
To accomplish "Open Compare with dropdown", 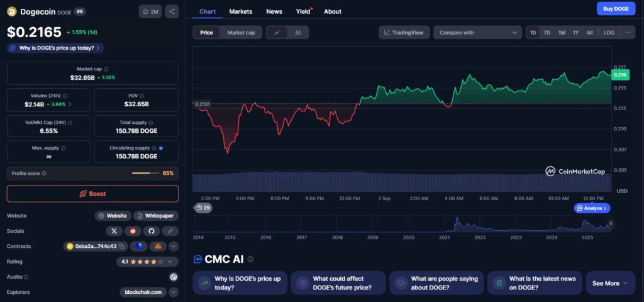I will click(x=478, y=33).
